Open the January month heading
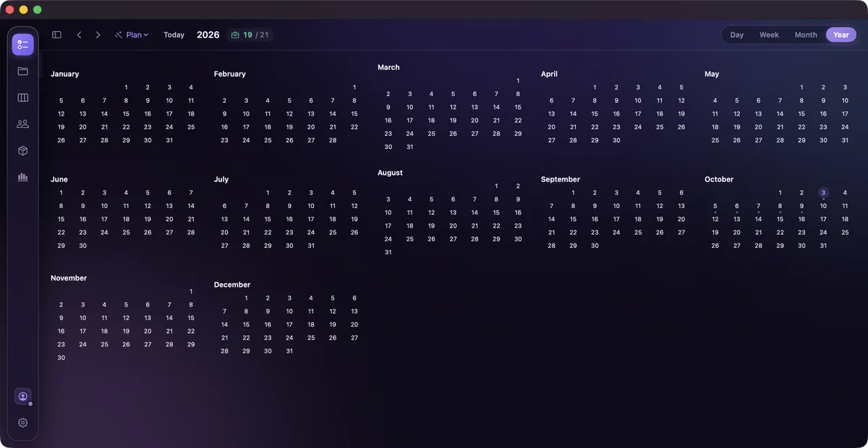This screenshot has width=868, height=448. pos(65,74)
